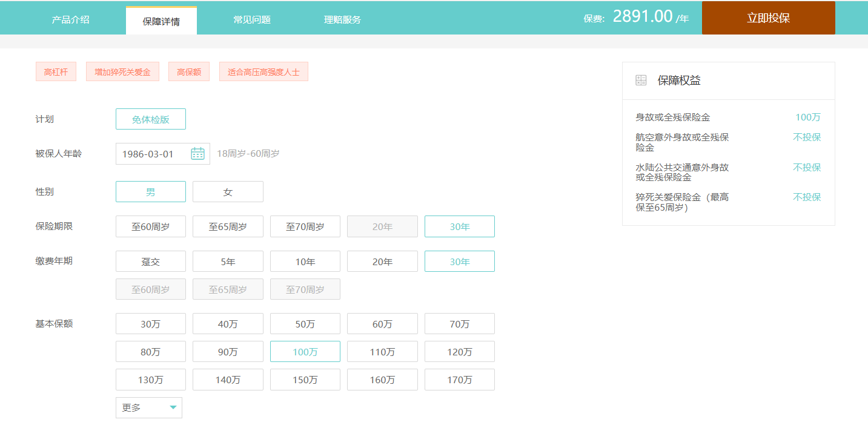
Task: Select the 免体检版 plan button
Action: point(150,119)
